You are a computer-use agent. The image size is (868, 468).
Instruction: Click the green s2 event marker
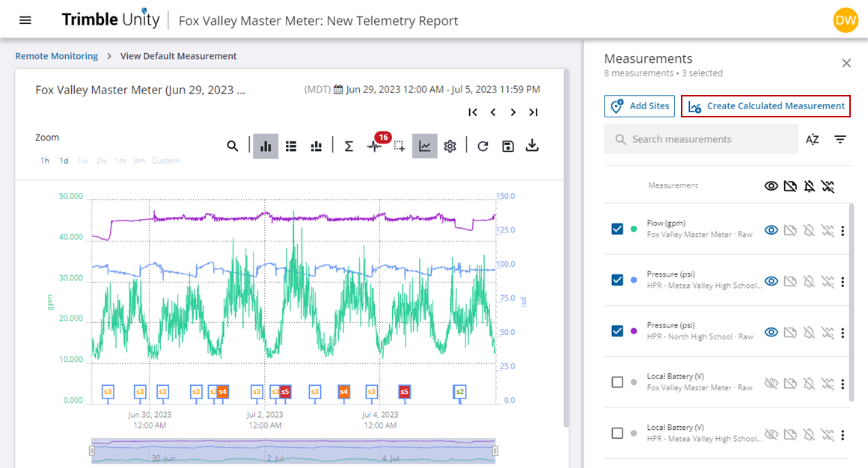[x=459, y=392]
